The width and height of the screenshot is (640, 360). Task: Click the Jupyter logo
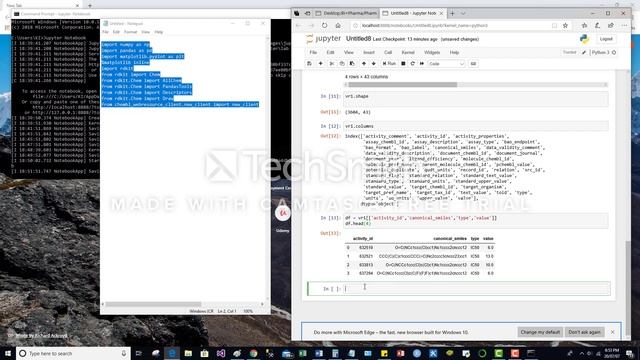(323, 39)
